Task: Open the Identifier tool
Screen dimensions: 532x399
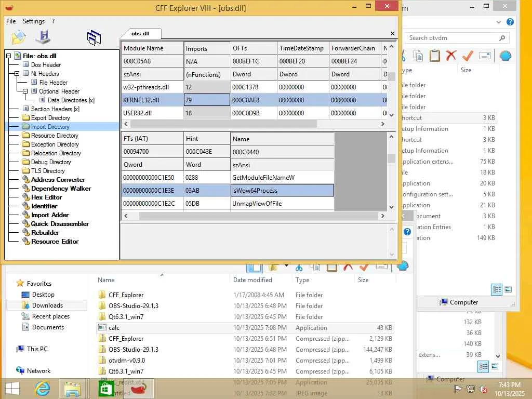Action: tap(44, 206)
